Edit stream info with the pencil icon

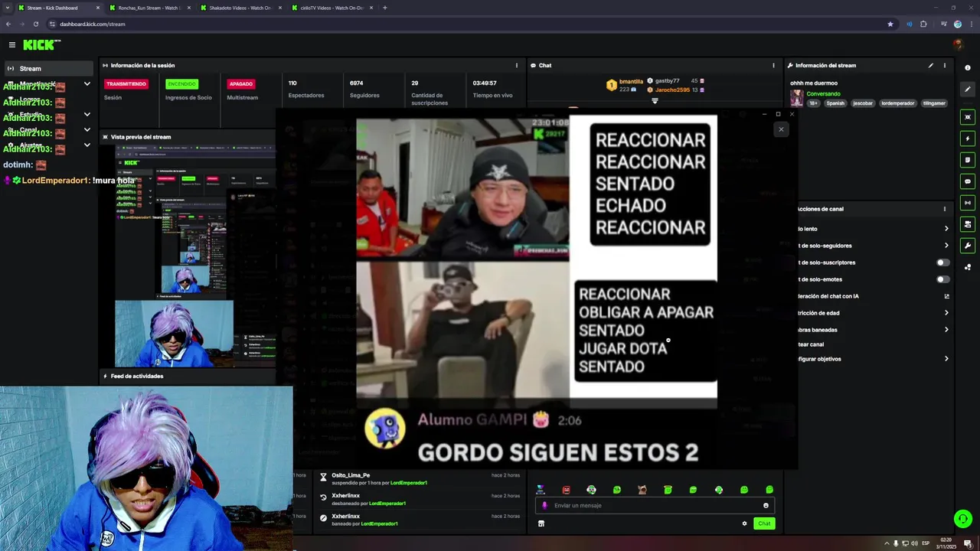(x=931, y=66)
